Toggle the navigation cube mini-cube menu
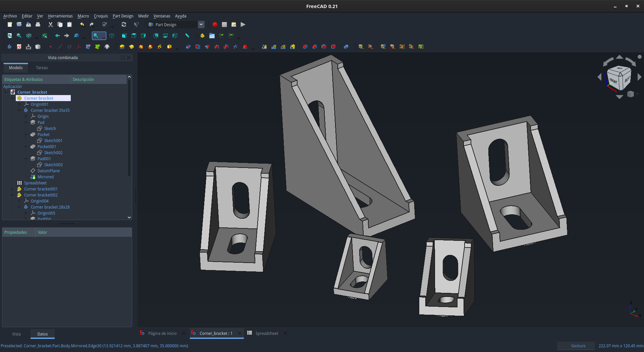The width and height of the screenshot is (644, 352). pyautogui.click(x=631, y=94)
